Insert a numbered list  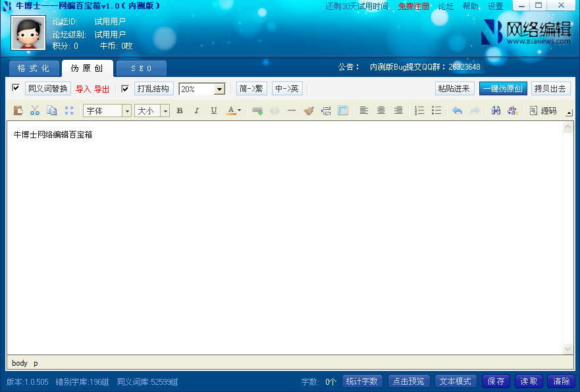(419, 110)
